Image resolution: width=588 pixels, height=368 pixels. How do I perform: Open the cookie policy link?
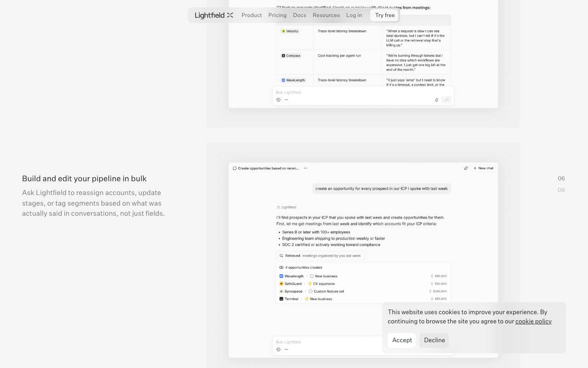pos(533,322)
